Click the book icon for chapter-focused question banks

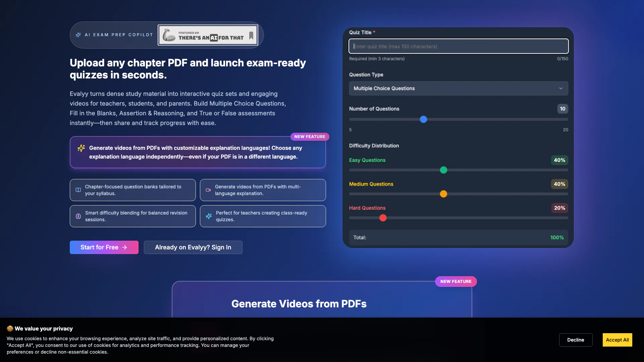click(78, 190)
